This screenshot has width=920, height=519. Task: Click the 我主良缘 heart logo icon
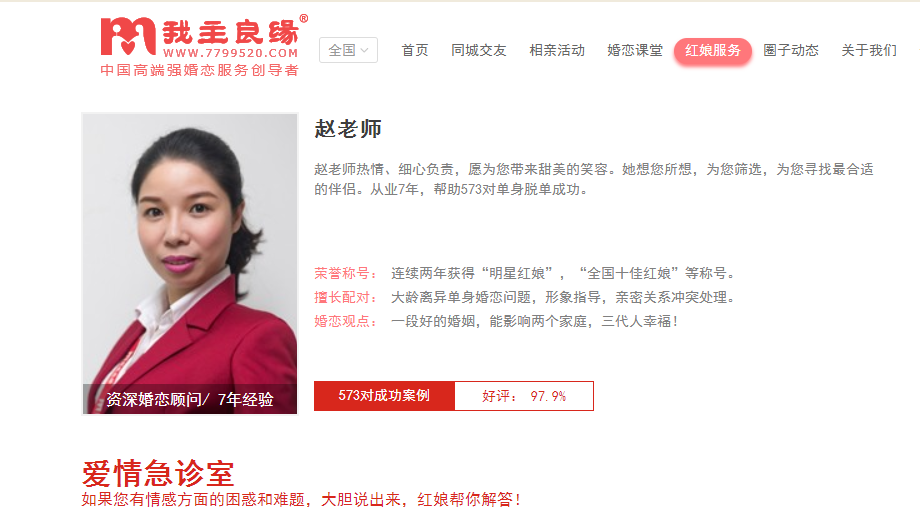(128, 36)
